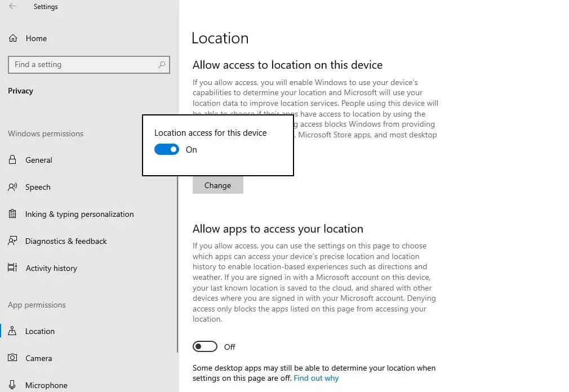Click the Inking & typing personalization icon
This screenshot has width=569, height=392.
[12, 214]
